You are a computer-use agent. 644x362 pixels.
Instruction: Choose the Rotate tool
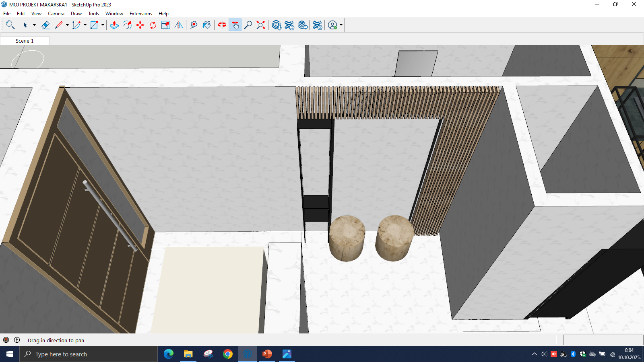coord(153,25)
